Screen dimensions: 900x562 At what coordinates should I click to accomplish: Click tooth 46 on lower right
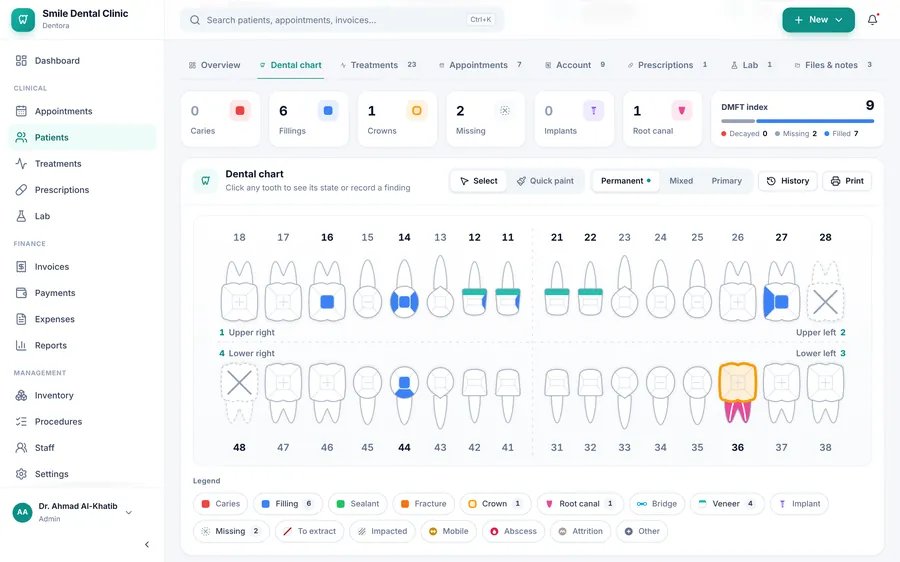coord(327,394)
